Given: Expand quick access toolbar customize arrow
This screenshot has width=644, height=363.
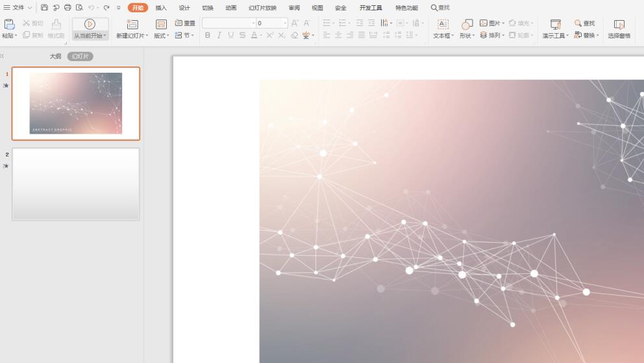Looking at the screenshot, I should click(x=118, y=7).
